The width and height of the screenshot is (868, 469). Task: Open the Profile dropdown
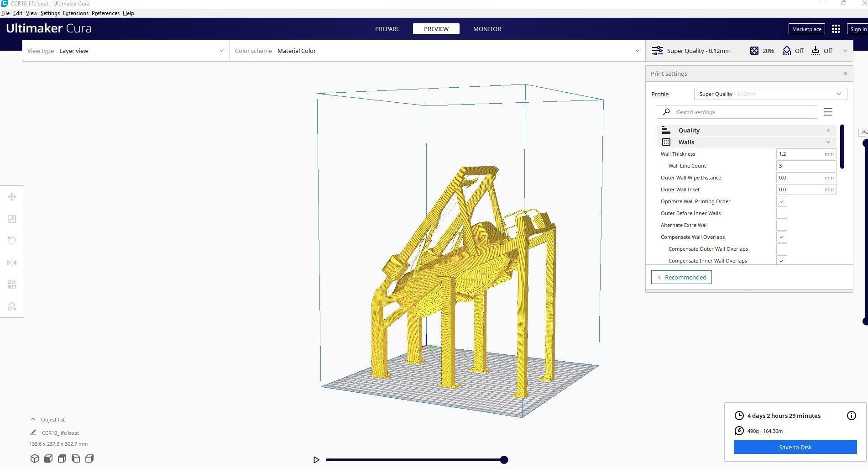[x=771, y=94]
